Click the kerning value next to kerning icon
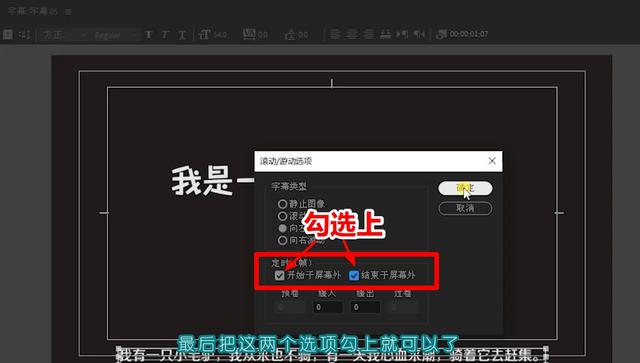Screen dimensions: 640x363 [x=263, y=35]
